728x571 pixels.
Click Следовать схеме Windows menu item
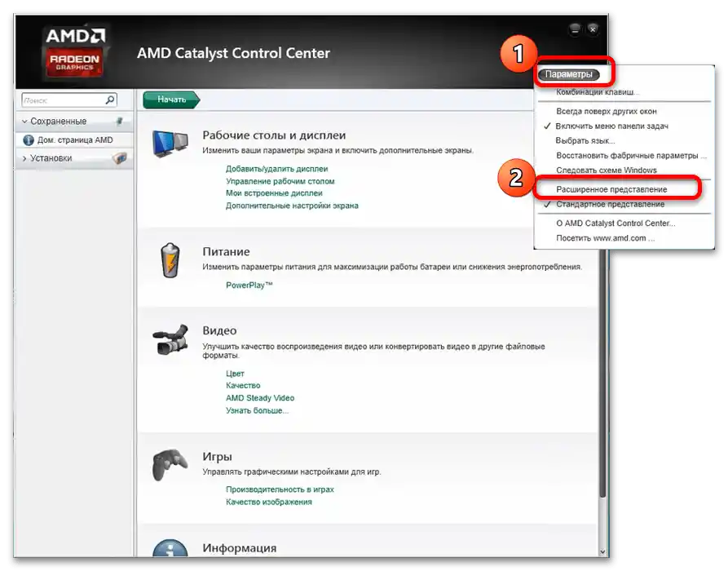click(x=607, y=170)
